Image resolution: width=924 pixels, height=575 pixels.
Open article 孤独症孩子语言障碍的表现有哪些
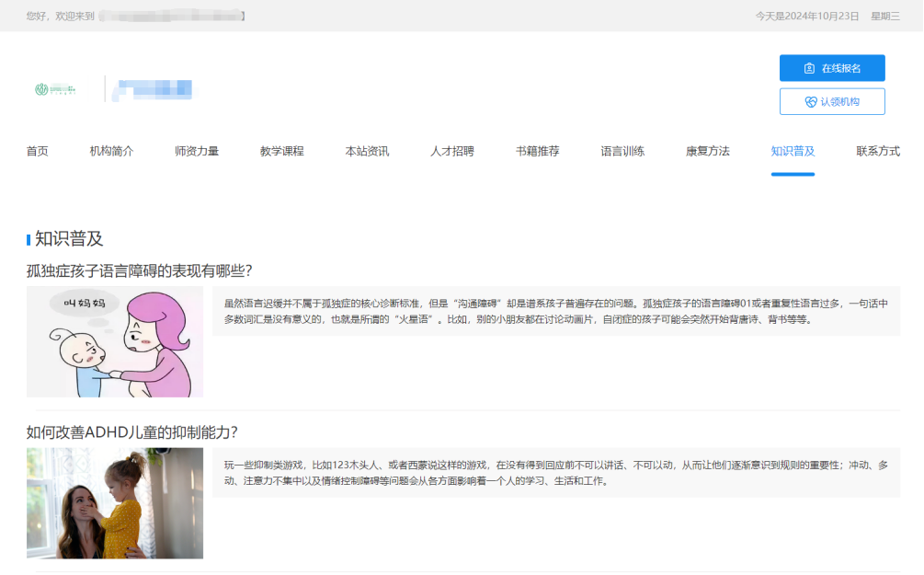[x=139, y=270]
